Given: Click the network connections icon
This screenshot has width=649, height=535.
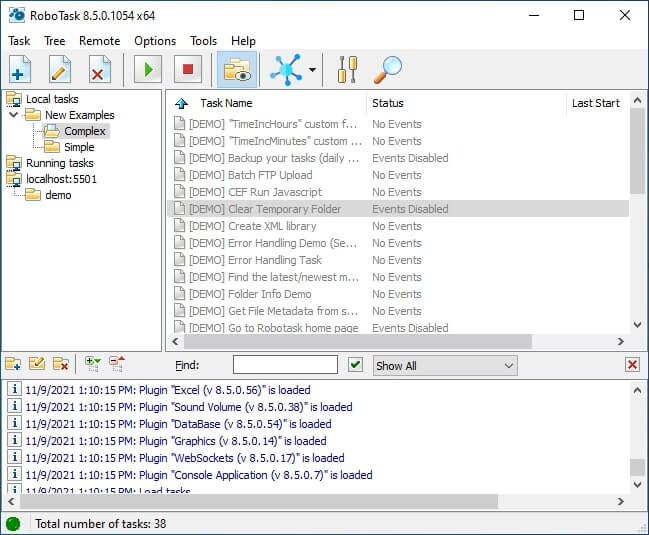Looking at the screenshot, I should (286, 70).
